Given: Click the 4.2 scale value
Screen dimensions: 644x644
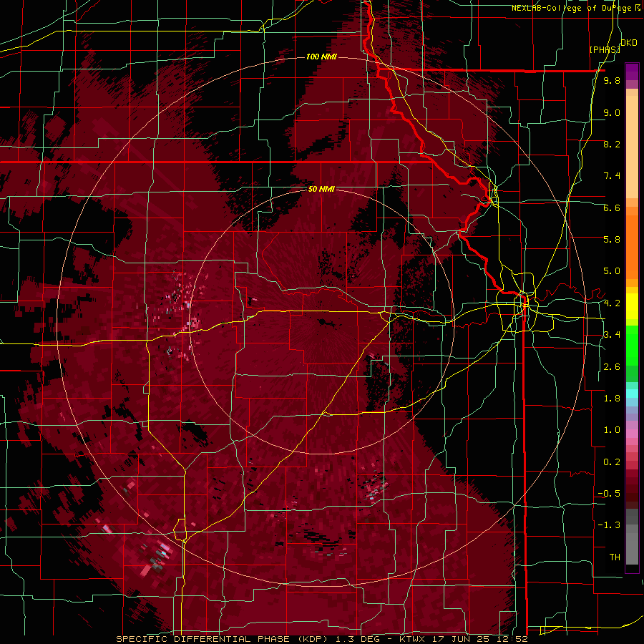Looking at the screenshot, I should (x=612, y=303).
